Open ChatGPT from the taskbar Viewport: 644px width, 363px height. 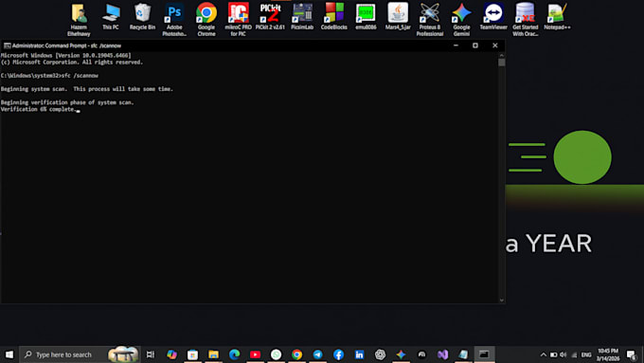(x=381, y=354)
